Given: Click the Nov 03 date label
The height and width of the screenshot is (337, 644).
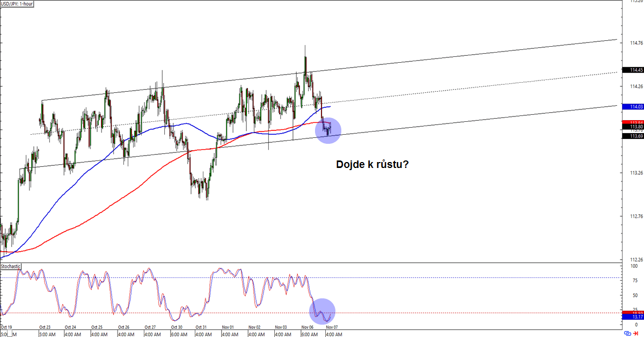Looking at the screenshot, I should 281,327.
